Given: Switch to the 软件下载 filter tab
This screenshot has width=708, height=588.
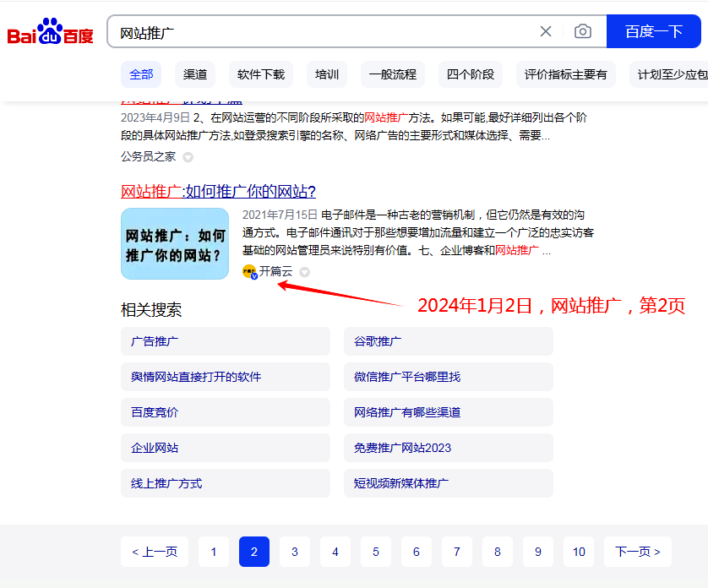Looking at the screenshot, I should point(260,74).
